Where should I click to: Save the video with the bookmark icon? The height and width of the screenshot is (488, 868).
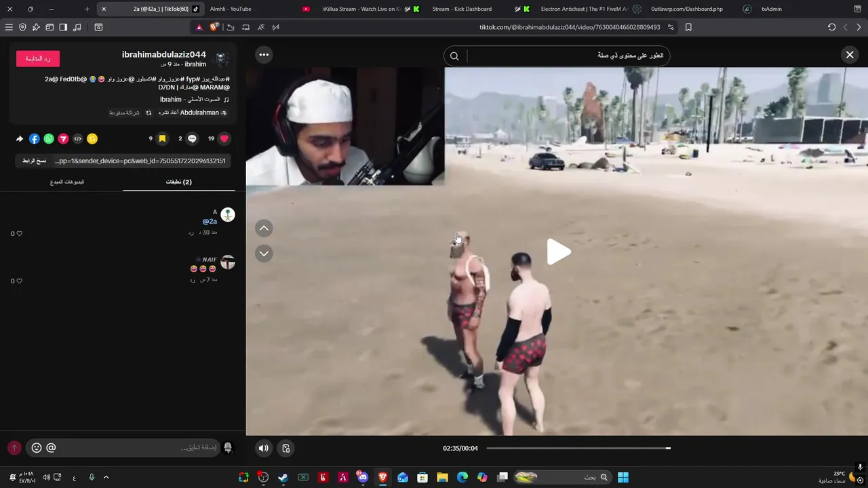pos(162,138)
